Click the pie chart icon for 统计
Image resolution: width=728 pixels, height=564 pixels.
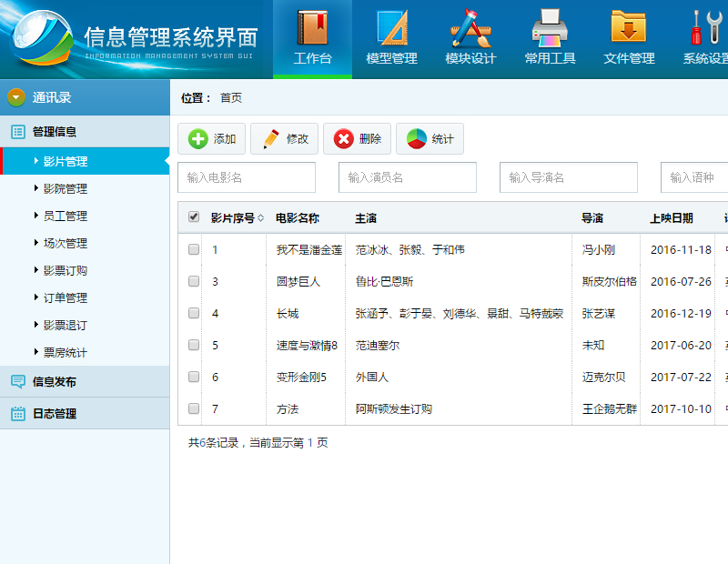coord(417,139)
